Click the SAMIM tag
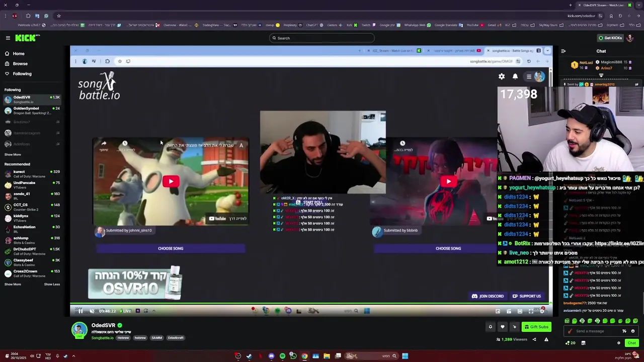Viewport: 644px width, 362px height. pyautogui.click(x=157, y=338)
